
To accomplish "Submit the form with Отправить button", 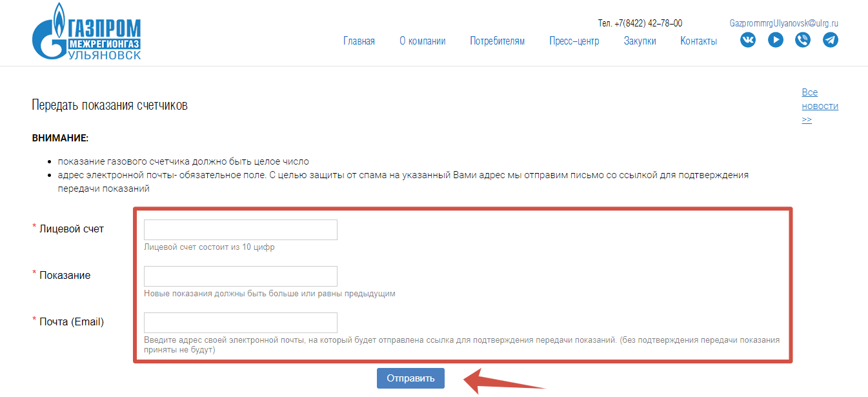I will 410,378.
